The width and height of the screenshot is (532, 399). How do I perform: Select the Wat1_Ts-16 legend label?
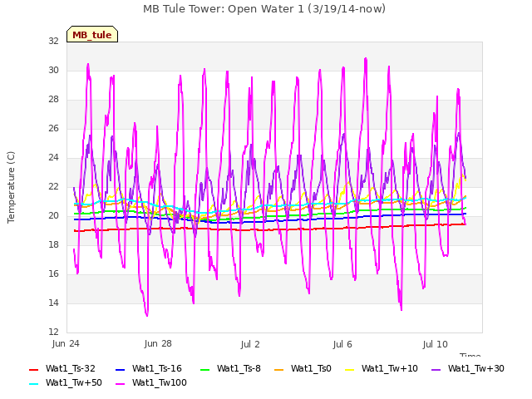[157, 369]
